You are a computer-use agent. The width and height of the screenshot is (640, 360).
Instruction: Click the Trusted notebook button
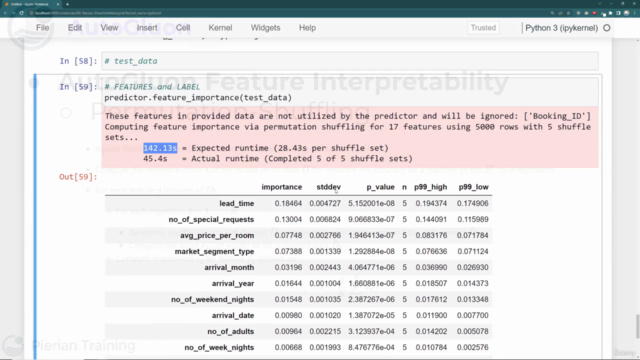point(483,28)
